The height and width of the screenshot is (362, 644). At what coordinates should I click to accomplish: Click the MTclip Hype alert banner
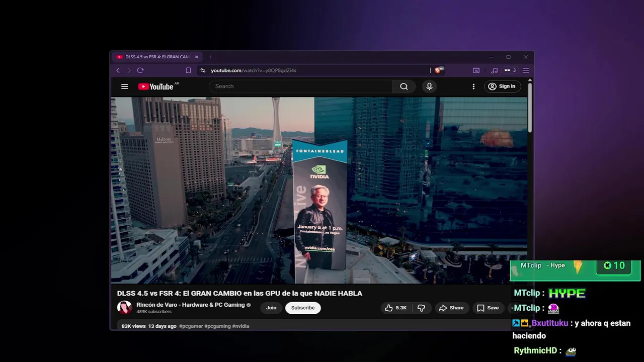click(575, 270)
